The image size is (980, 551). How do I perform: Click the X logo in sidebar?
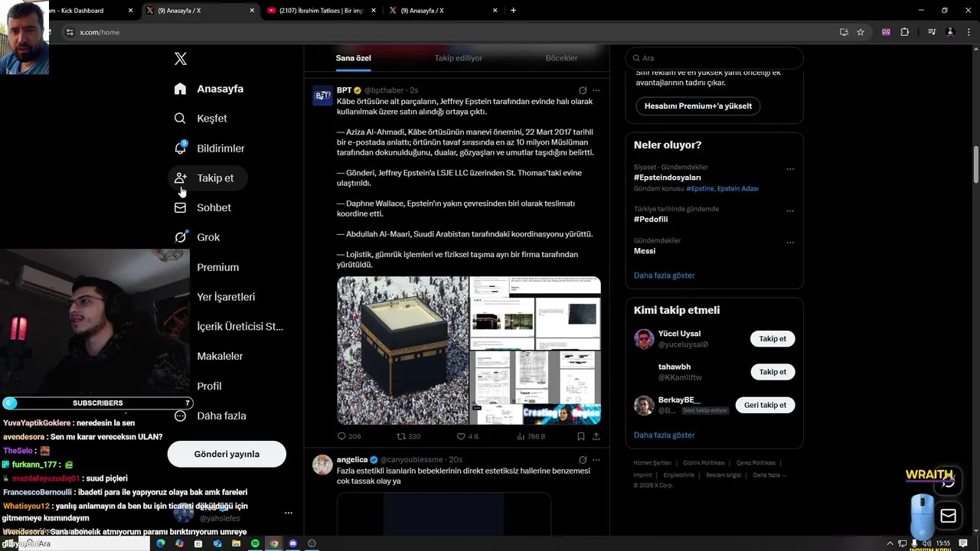[x=180, y=59]
